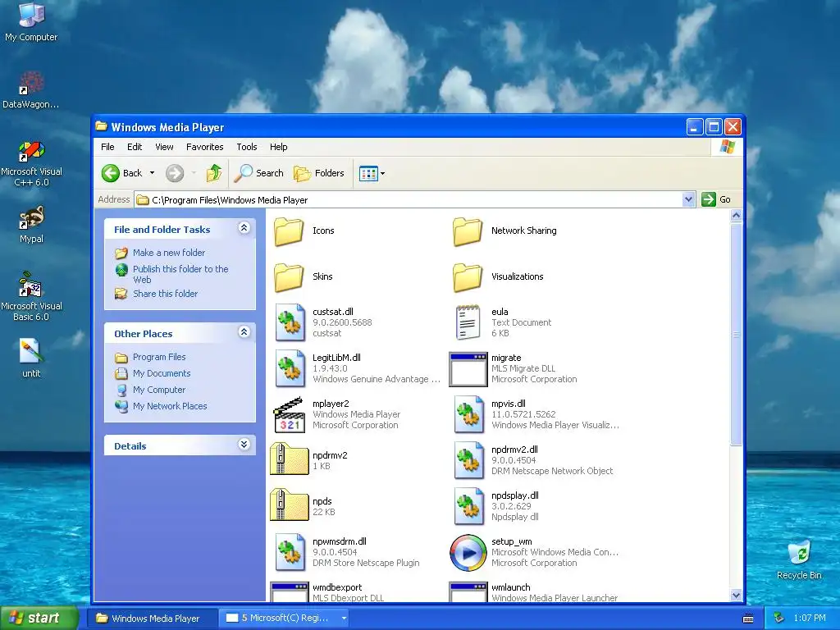The height and width of the screenshot is (630, 840).
Task: Click the vertical scrollbar thumb
Action: point(736,334)
